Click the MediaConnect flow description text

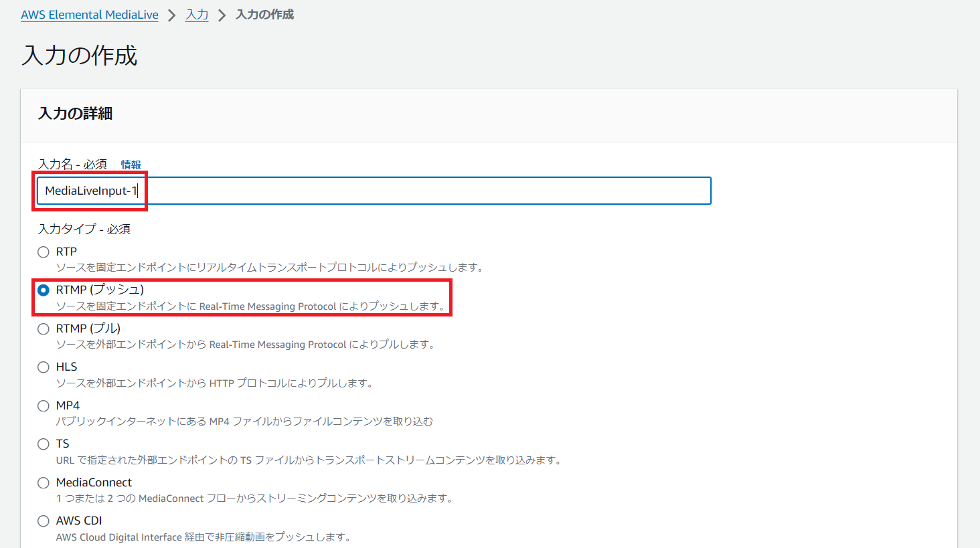256,498
